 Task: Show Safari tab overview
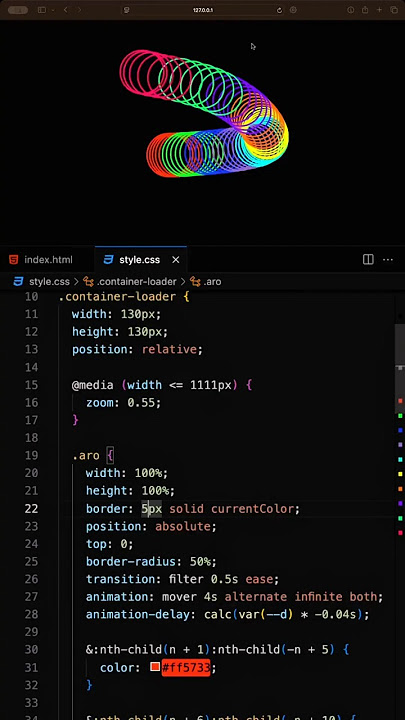click(394, 10)
